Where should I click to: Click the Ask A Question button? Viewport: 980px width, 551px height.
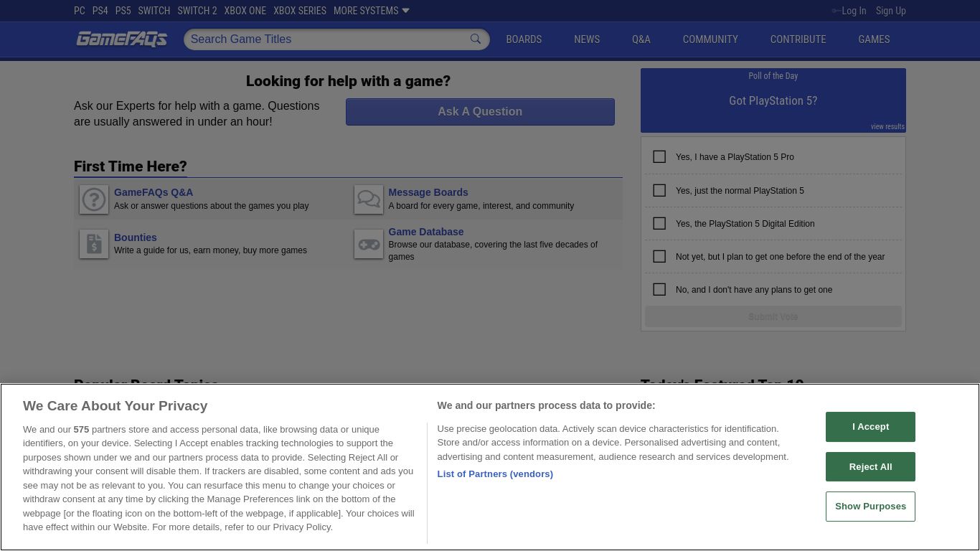point(480,112)
